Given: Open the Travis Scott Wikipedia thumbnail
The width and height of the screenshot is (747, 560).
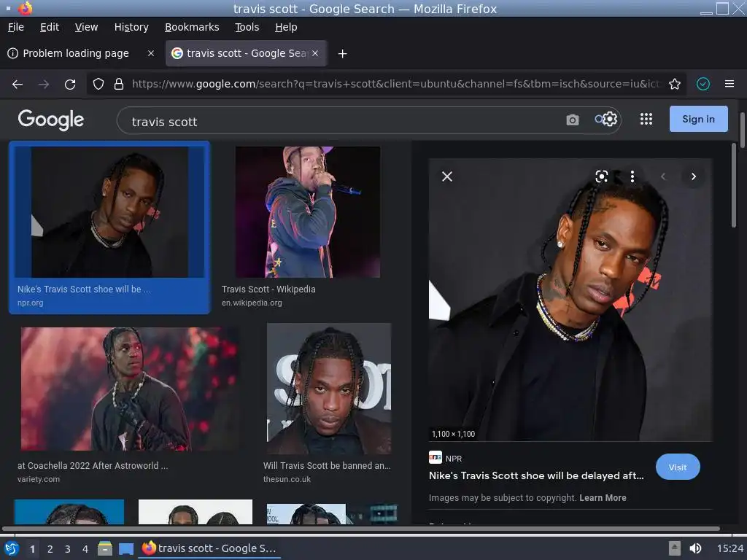Looking at the screenshot, I should 308,212.
